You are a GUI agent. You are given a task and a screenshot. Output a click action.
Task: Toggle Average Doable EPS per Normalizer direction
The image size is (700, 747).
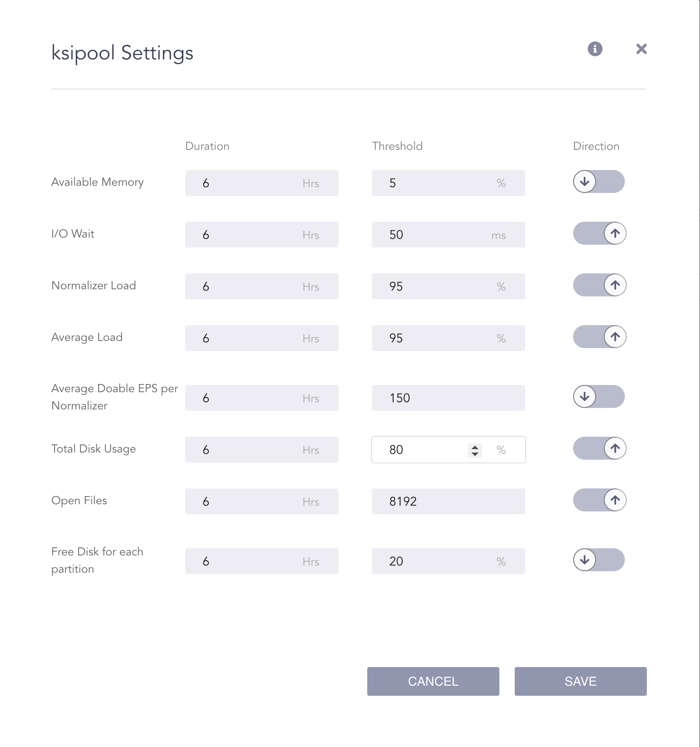click(598, 397)
